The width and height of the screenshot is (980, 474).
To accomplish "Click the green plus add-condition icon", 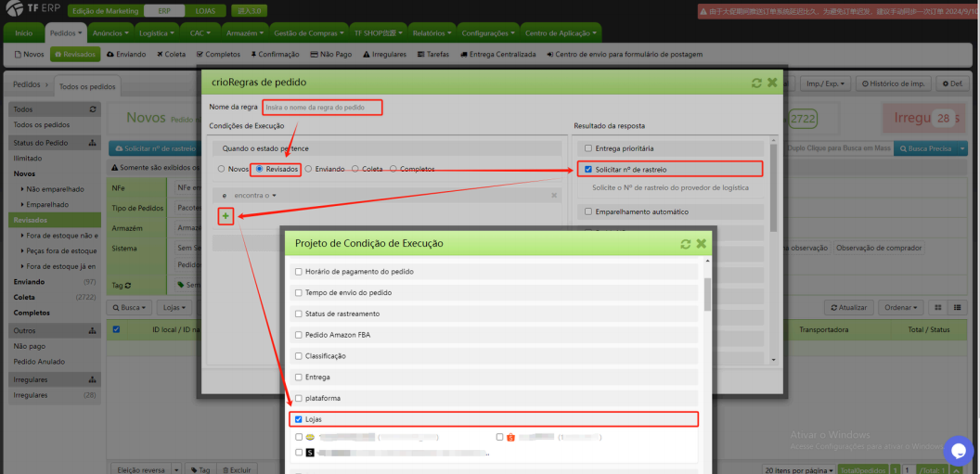I will pyautogui.click(x=226, y=216).
